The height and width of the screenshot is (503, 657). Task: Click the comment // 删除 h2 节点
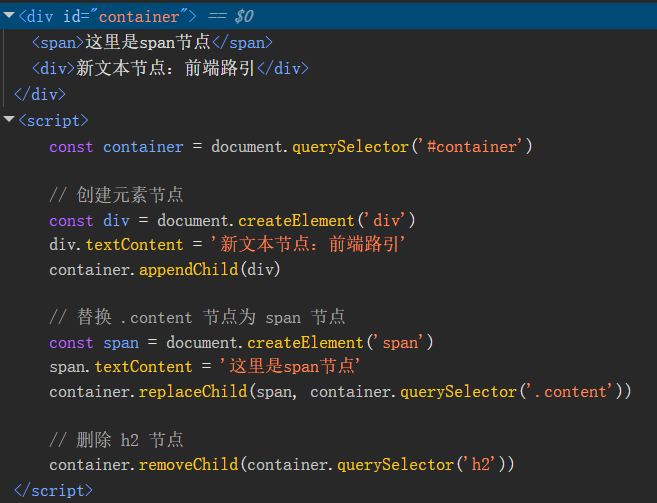point(116,440)
